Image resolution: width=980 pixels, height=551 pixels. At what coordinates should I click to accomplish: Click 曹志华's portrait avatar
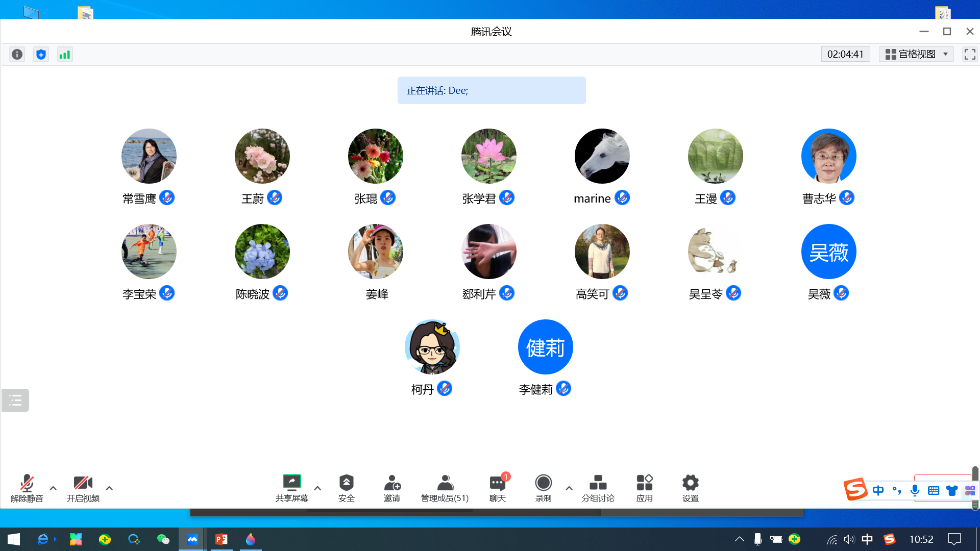coord(829,156)
